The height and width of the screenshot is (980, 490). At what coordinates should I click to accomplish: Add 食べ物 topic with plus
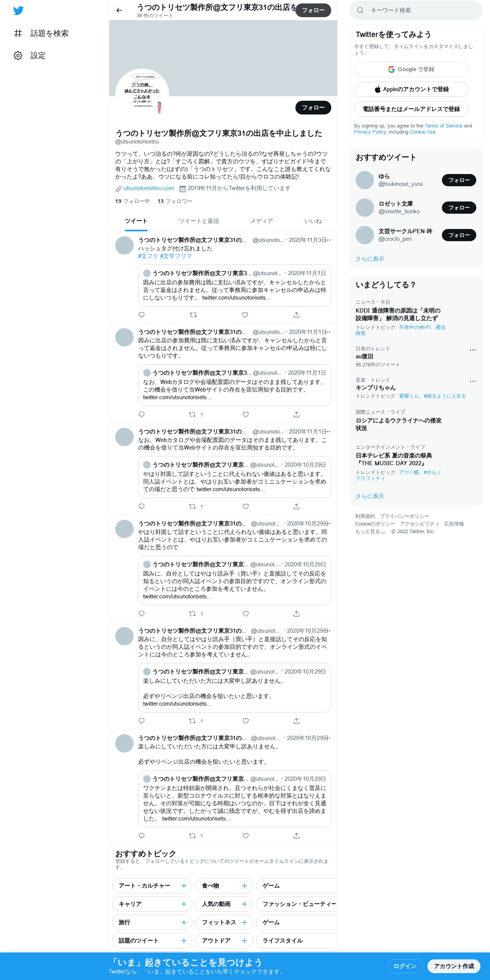(x=244, y=886)
